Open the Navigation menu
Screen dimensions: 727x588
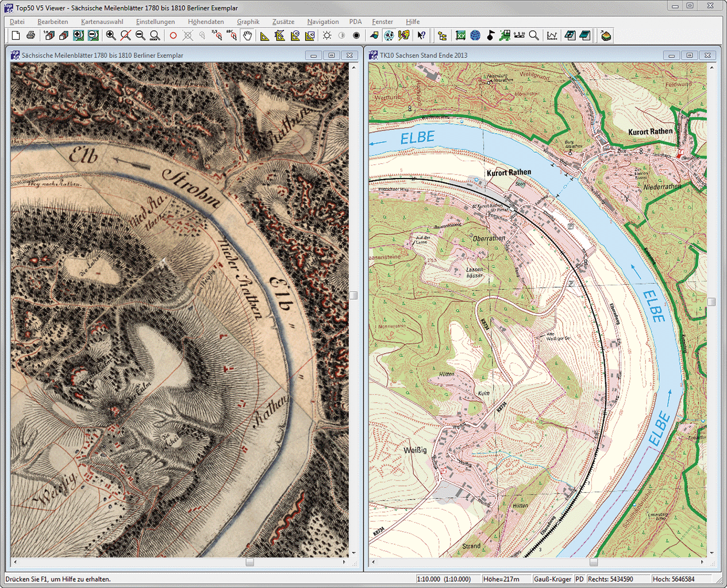(x=323, y=22)
